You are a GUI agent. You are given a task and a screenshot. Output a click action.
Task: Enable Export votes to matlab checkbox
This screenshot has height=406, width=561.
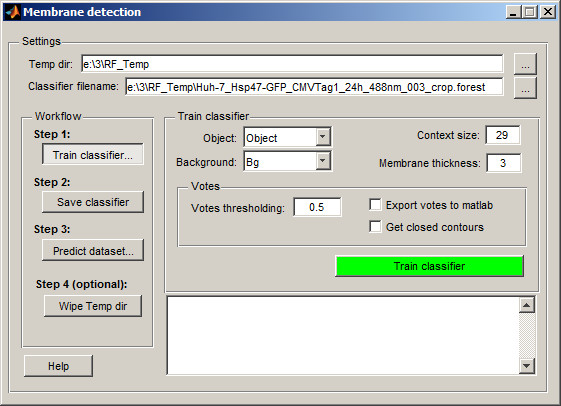(375, 205)
